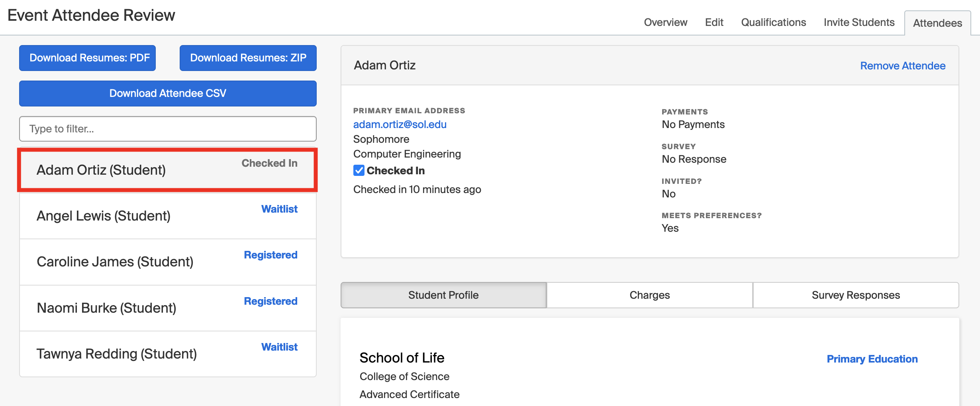Screen dimensions: 980x406
Task: Click the Event Attendee Review title
Action: point(91,15)
